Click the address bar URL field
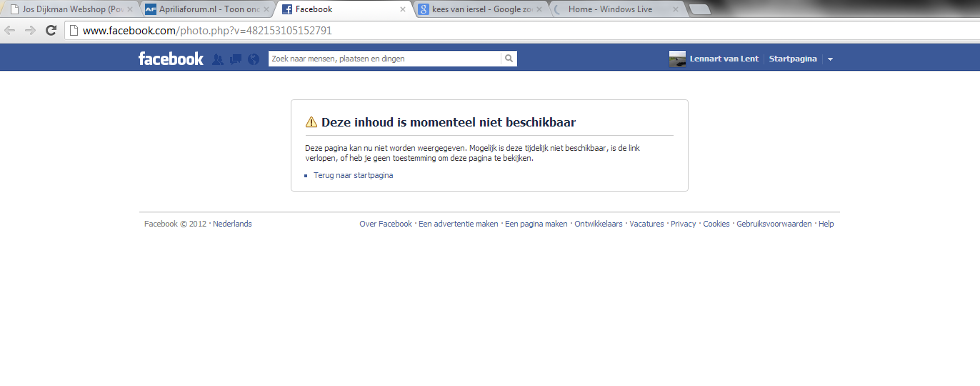 click(522, 31)
